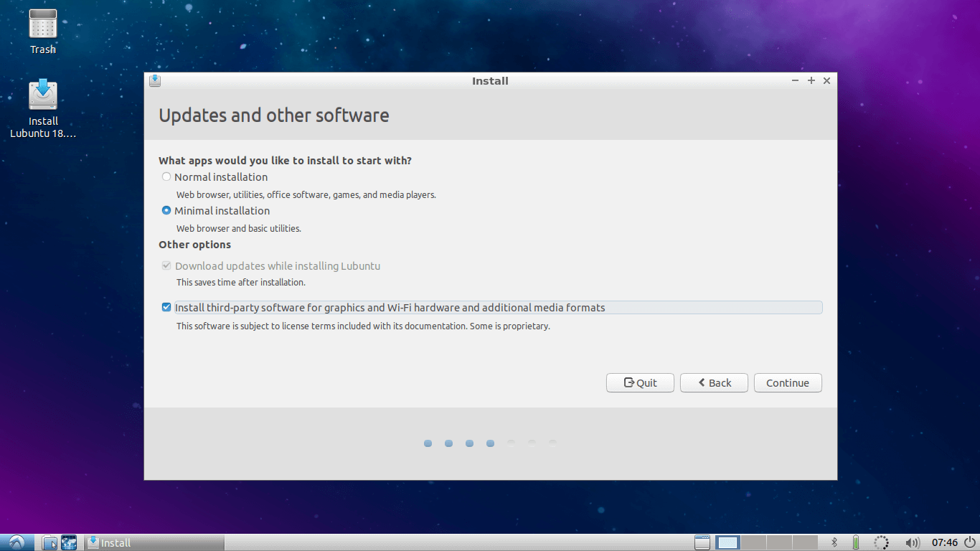This screenshot has height=551, width=980.
Task: Quit the Lubuntu installer
Action: [x=640, y=383]
